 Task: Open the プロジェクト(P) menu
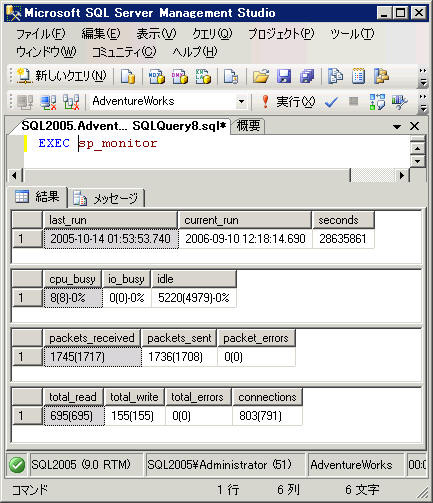coord(281,34)
